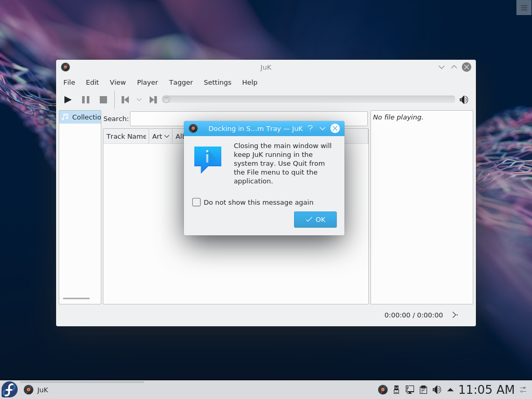Start playback with the Play button
The image size is (532, 399).
click(68, 100)
